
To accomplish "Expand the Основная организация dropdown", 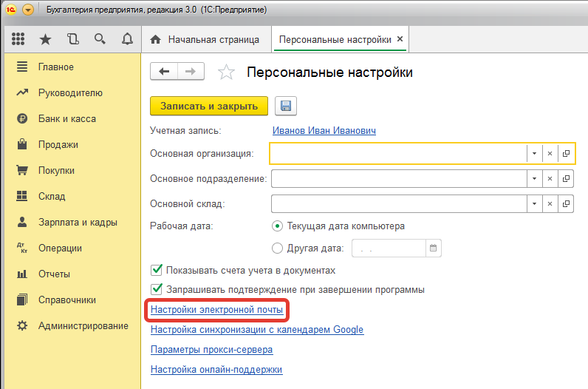I will [534, 153].
